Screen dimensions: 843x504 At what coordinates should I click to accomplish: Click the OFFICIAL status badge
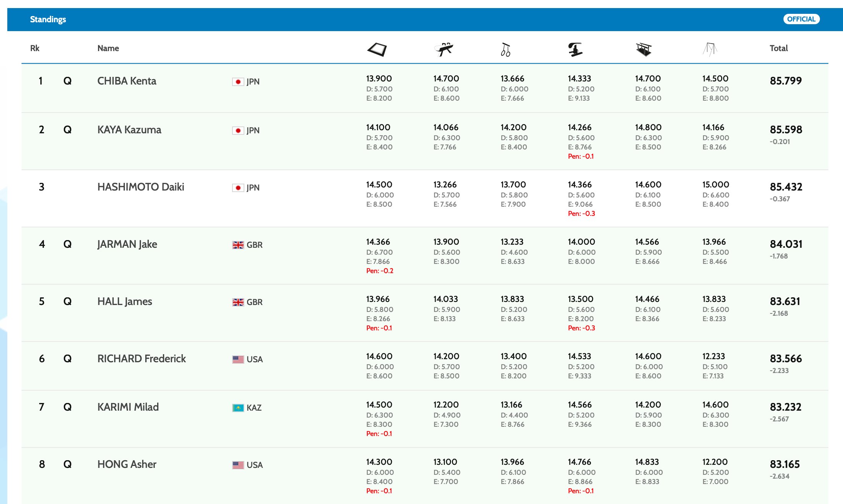pos(801,19)
